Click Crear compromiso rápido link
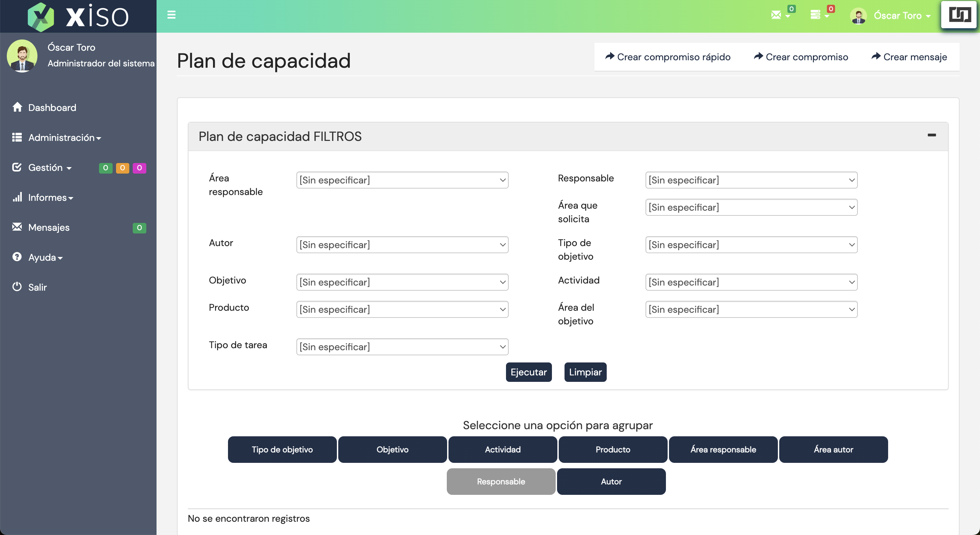 point(668,57)
